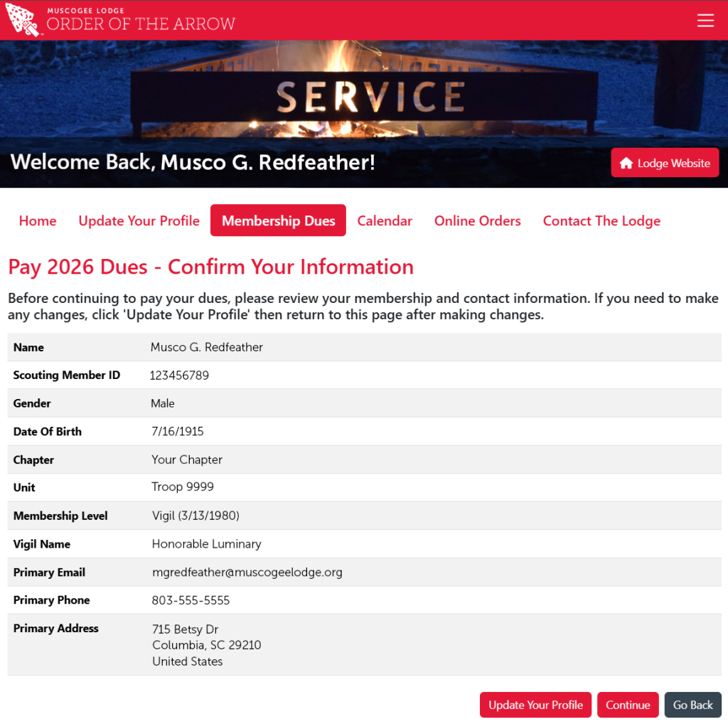Image resolution: width=728 pixels, height=724 pixels.
Task: Click the email mgredfeather@muscogeelodge.org
Action: pyautogui.click(x=247, y=572)
